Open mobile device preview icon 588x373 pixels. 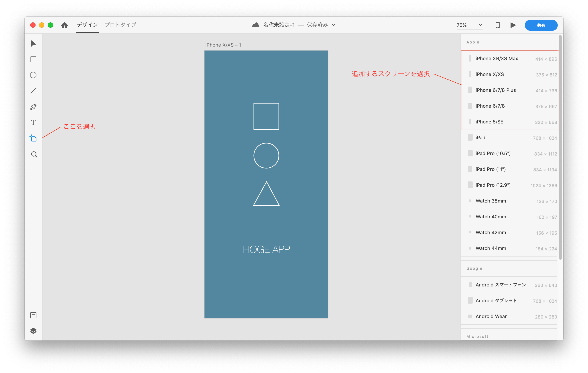[497, 25]
